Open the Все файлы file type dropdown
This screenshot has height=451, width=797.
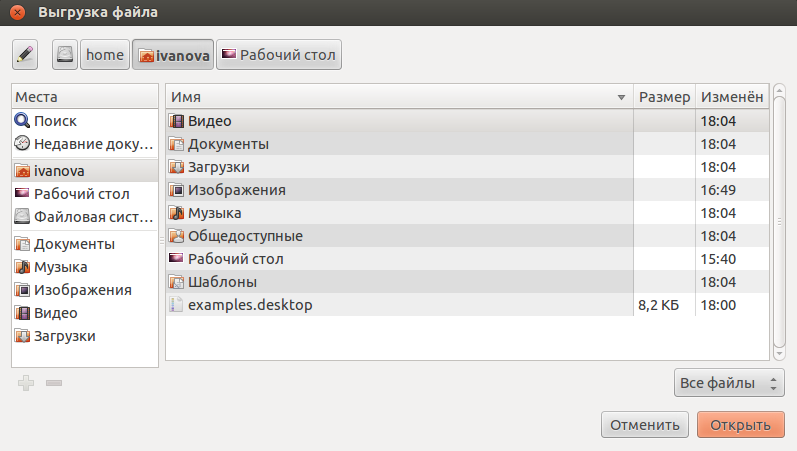pyautogui.click(x=730, y=383)
